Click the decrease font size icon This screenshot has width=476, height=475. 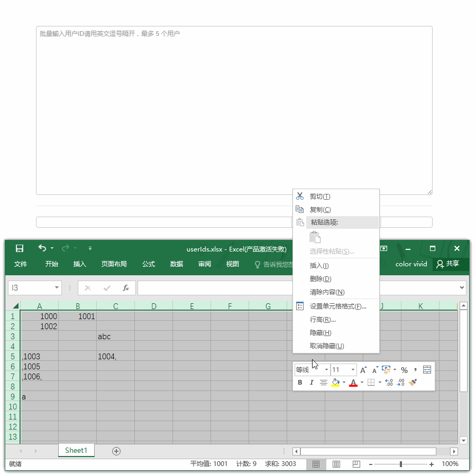[375, 370]
